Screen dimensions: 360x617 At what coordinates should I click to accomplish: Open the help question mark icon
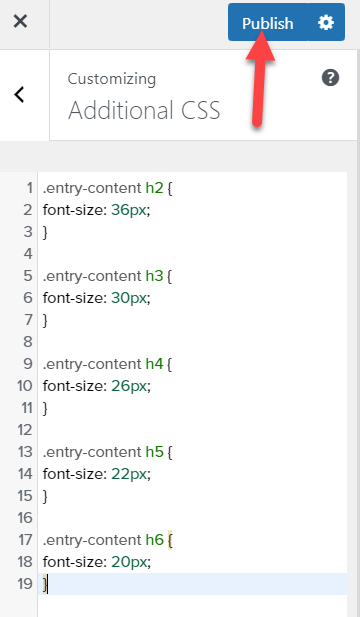330,78
